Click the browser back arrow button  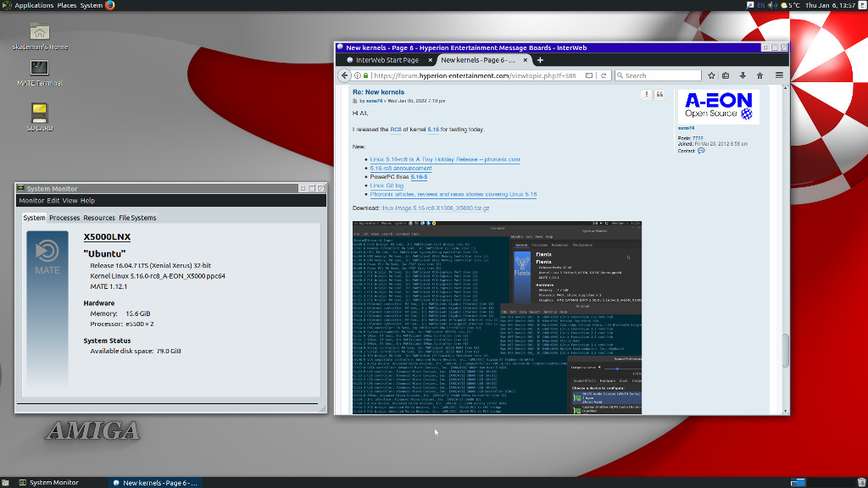(x=345, y=75)
